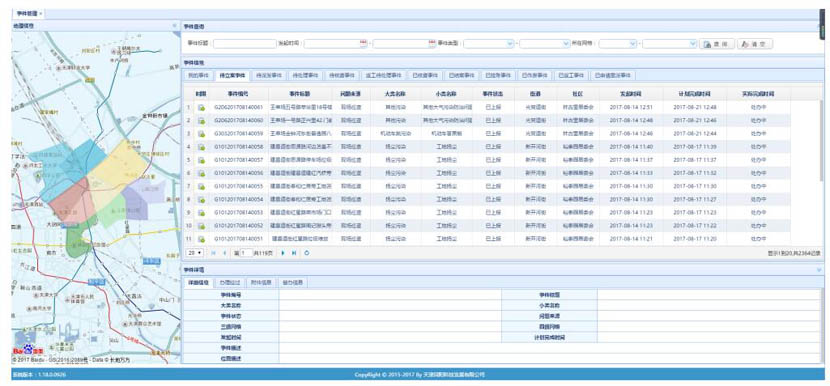This screenshot has width=830, height=386.
Task: Go to first page of event table
Action: [213, 253]
